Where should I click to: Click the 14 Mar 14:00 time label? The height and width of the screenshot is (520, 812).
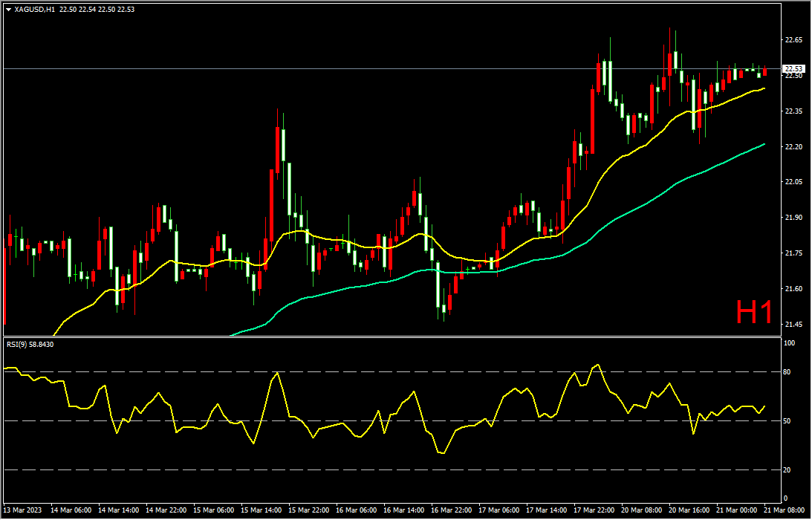point(119,510)
